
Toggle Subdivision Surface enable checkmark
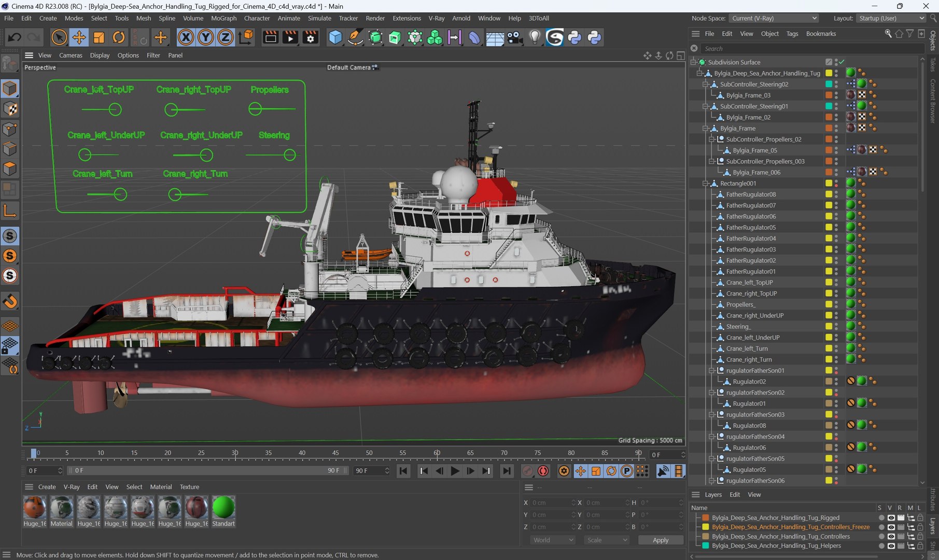point(842,62)
